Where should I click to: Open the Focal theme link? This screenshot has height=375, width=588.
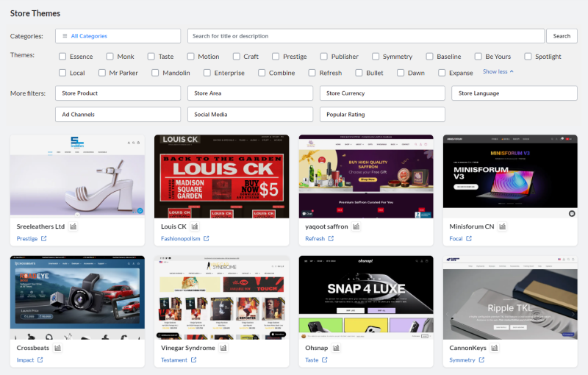456,238
